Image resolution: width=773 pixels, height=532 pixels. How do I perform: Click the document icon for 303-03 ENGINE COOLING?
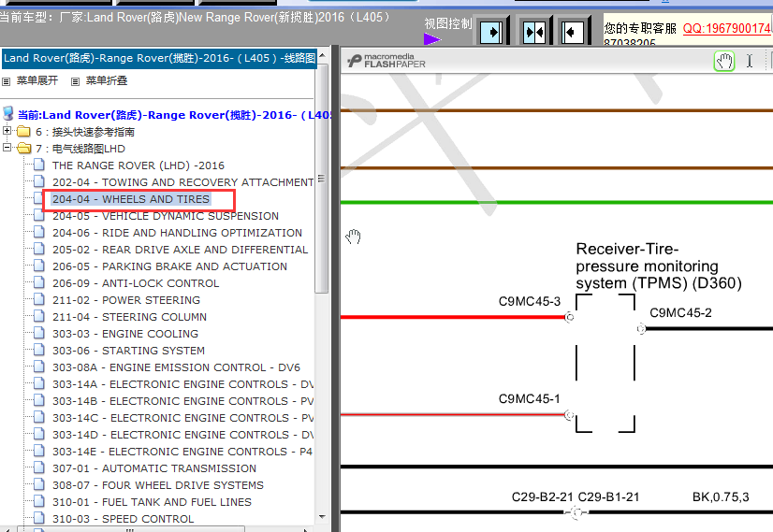coord(39,333)
